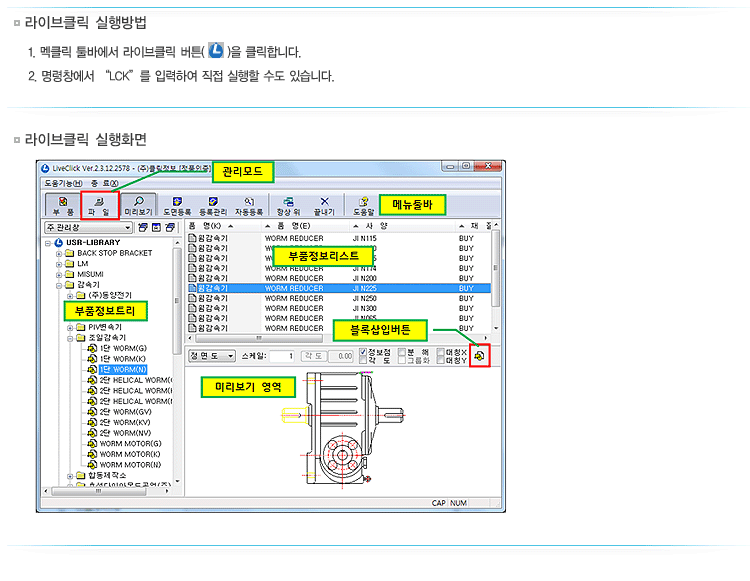
Task: Enable the 대칭X mirror checkbox
Action: pyautogui.click(x=441, y=352)
